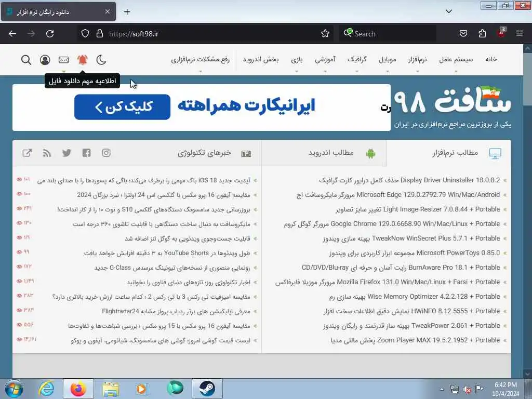This screenshot has height=399, width=532.
Task: Open TweakNow WinSecret Plus 5.7.1 link
Action: click(x=411, y=238)
